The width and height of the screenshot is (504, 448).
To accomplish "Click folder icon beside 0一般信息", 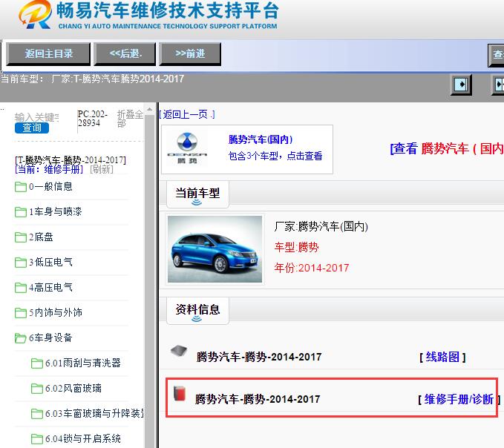I will pos(21,187).
